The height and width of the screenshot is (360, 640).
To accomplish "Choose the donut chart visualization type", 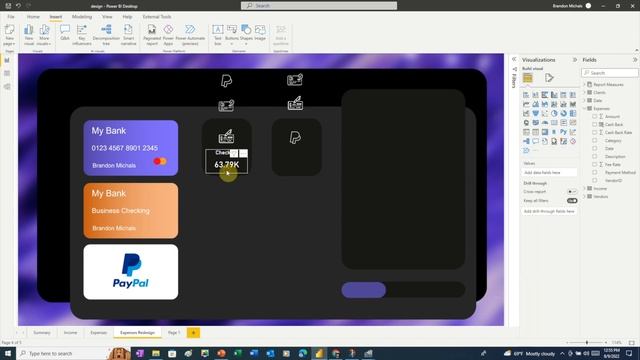I will (x=563, y=113).
